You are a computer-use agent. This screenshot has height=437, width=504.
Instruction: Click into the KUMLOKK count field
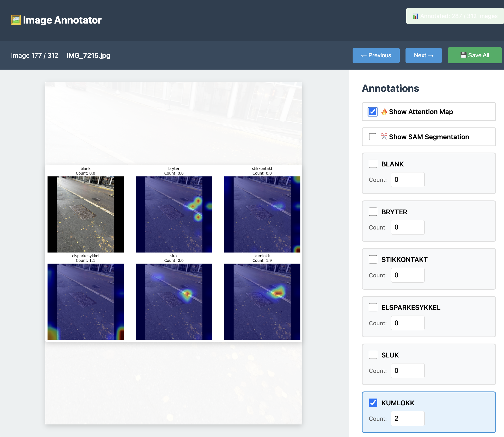(408, 418)
